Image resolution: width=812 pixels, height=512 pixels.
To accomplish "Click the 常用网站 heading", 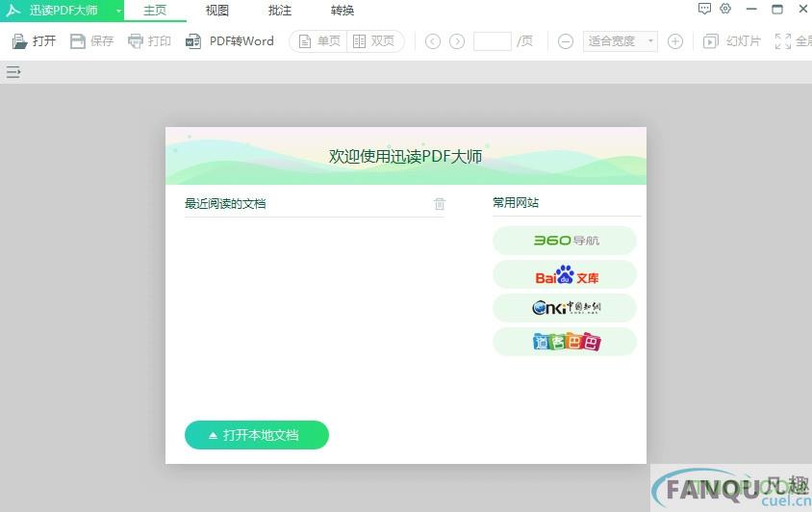I will pos(516,203).
